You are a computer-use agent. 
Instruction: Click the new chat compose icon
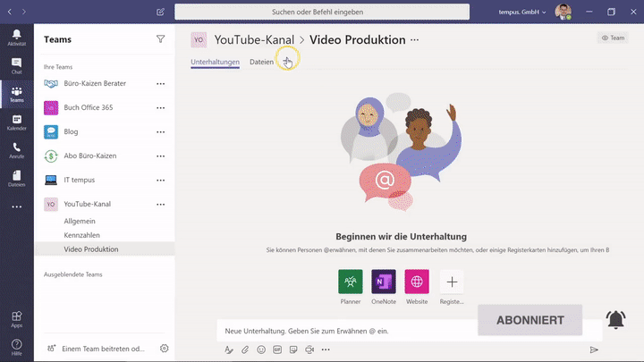tap(161, 12)
